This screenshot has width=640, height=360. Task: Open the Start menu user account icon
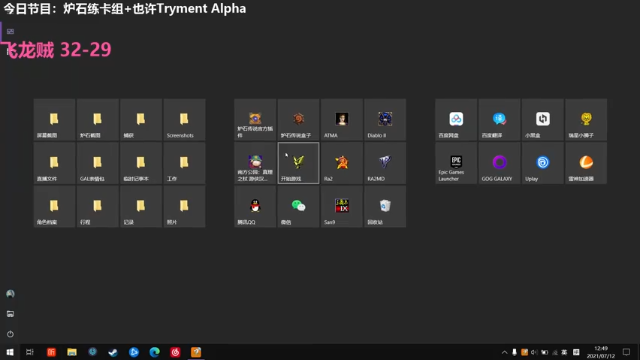point(10,294)
